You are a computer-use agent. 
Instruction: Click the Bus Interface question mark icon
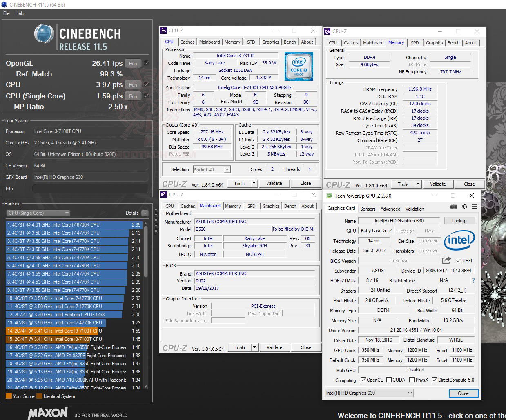point(473,280)
